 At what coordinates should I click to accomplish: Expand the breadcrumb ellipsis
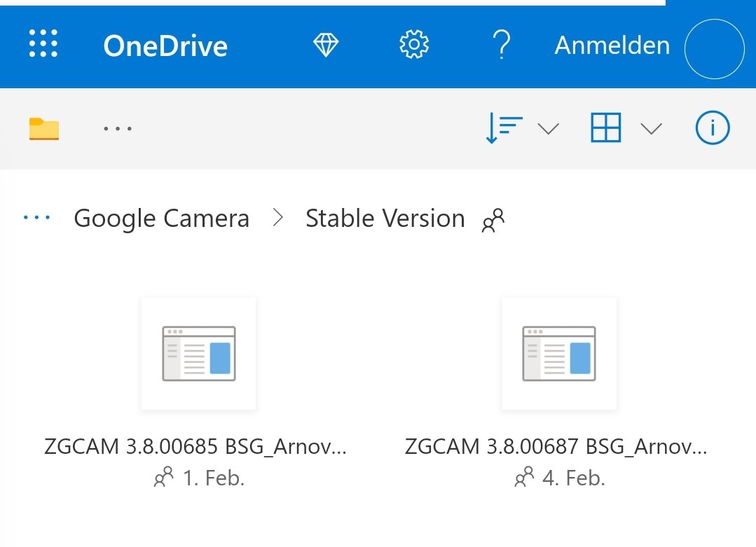[x=36, y=218]
